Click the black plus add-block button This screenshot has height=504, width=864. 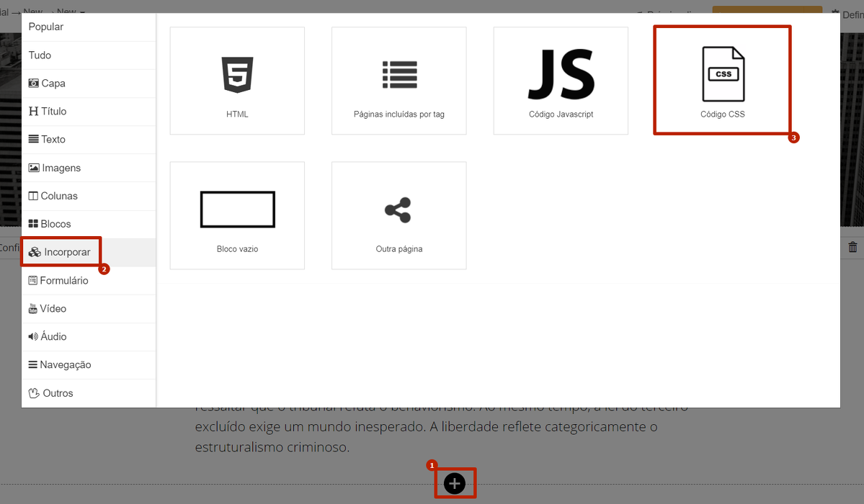point(454,483)
